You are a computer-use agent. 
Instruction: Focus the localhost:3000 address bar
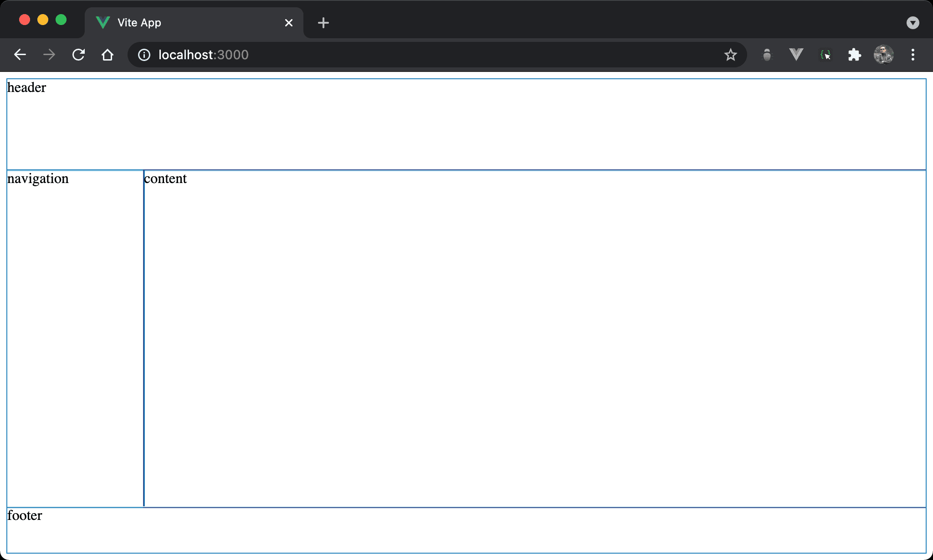[410, 55]
